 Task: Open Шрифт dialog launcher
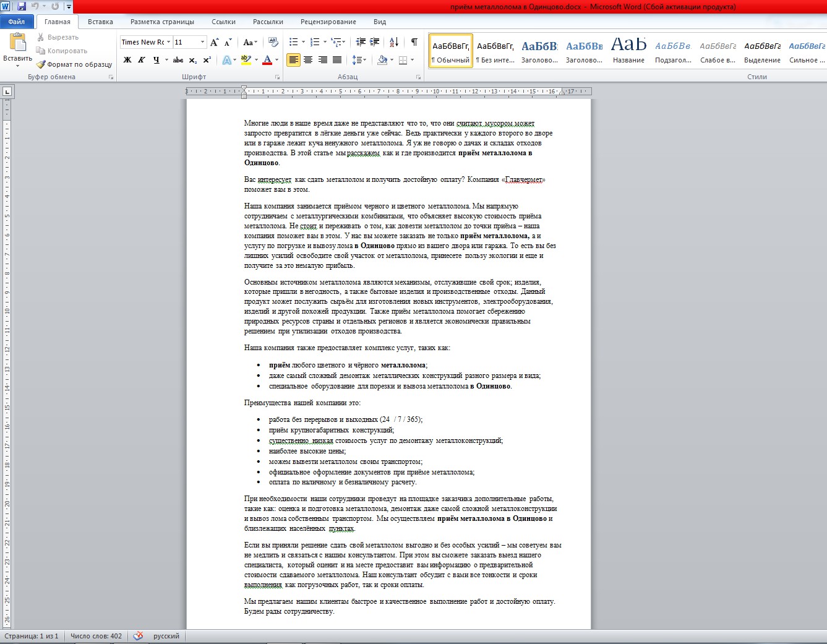click(277, 77)
